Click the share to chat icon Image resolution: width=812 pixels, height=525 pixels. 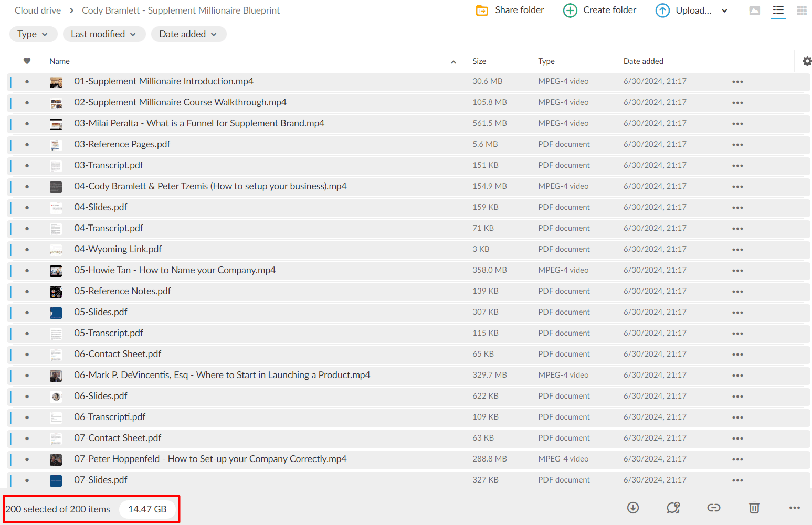tap(673, 507)
